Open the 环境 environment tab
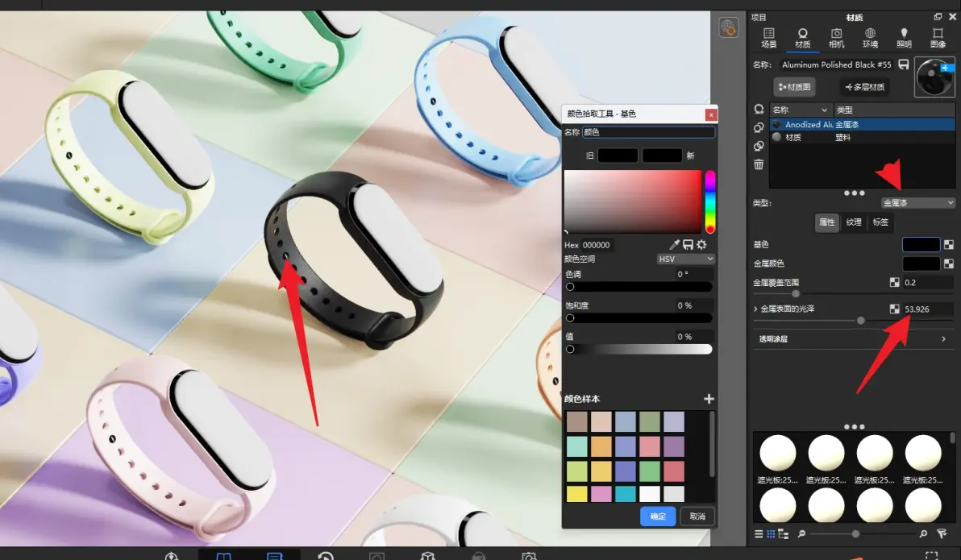 click(x=870, y=38)
